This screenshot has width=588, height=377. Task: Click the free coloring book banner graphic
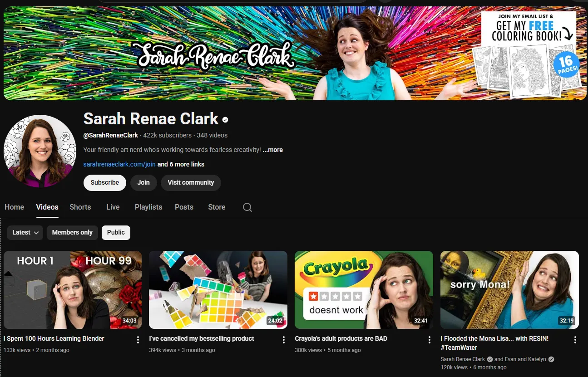click(x=528, y=54)
